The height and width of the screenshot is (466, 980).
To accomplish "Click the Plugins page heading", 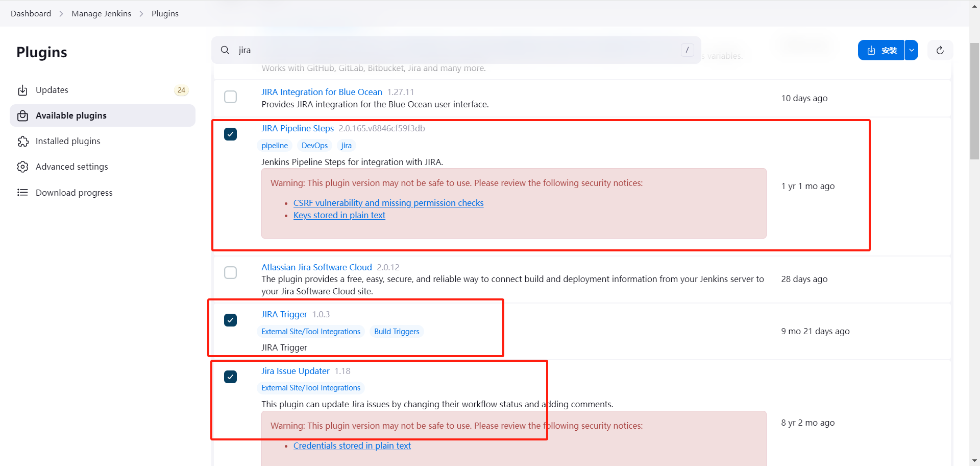I will click(x=42, y=52).
